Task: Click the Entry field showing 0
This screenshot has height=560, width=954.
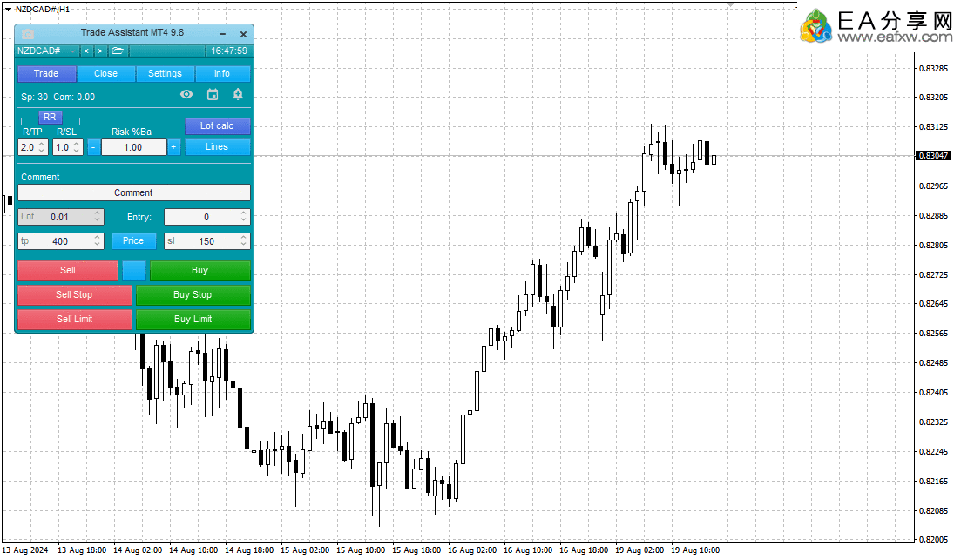Action: (x=206, y=217)
